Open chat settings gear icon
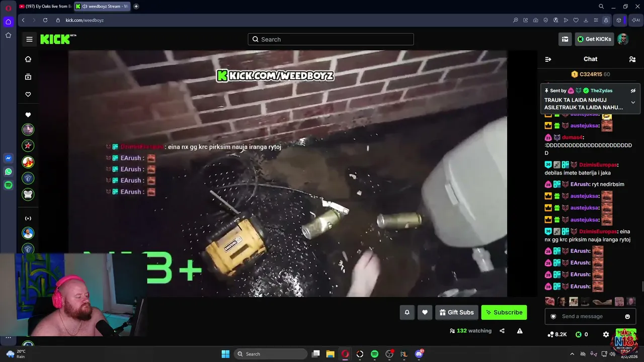 click(x=606, y=334)
